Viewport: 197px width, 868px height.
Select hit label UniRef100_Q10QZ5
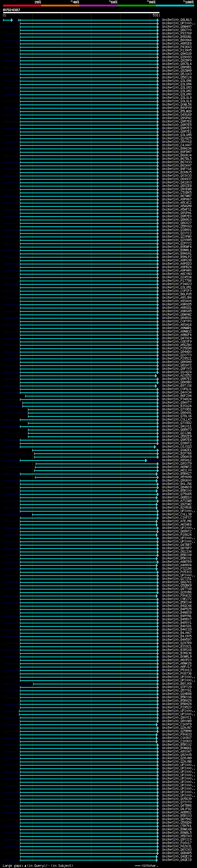177,139
